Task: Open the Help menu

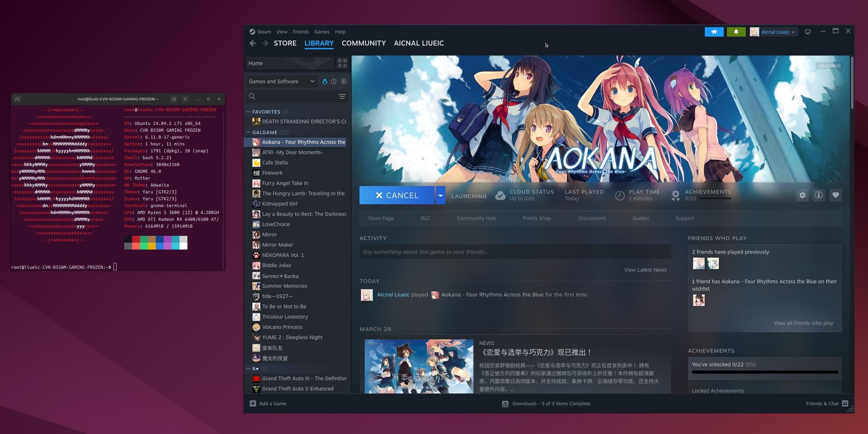Action: [340, 32]
